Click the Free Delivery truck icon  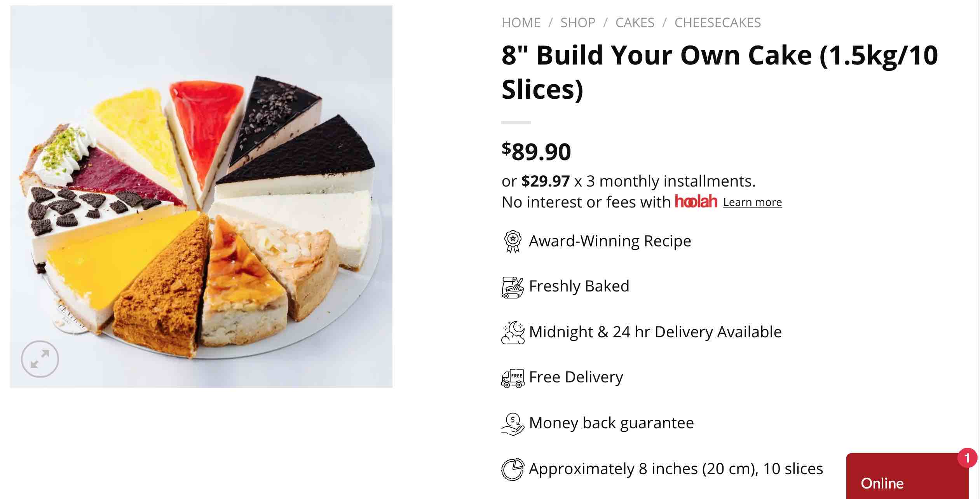pos(513,378)
